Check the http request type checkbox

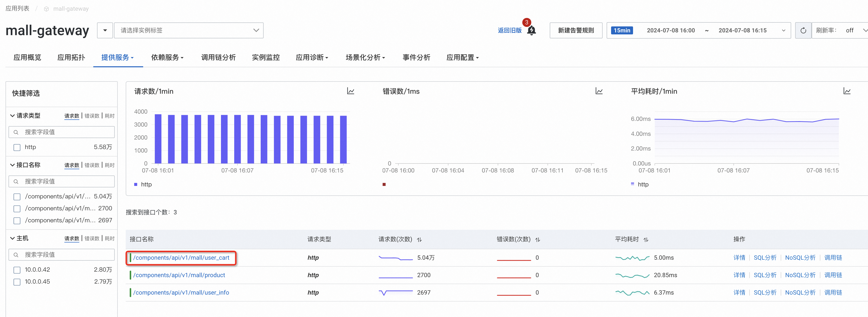[x=17, y=147]
